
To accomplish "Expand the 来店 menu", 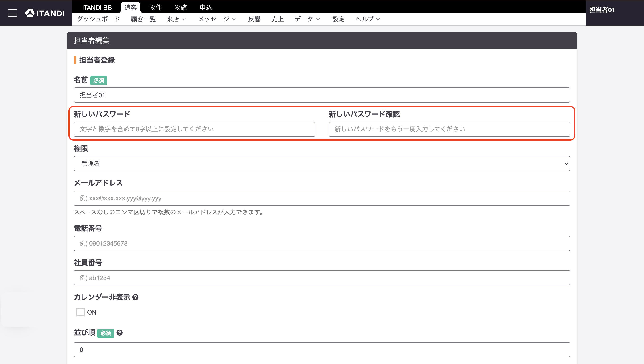I will (x=176, y=19).
